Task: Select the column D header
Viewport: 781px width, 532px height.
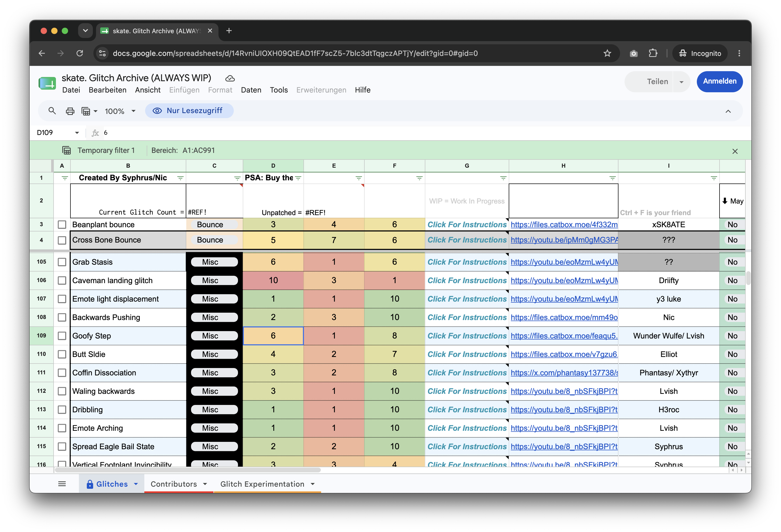Action: [x=273, y=166]
